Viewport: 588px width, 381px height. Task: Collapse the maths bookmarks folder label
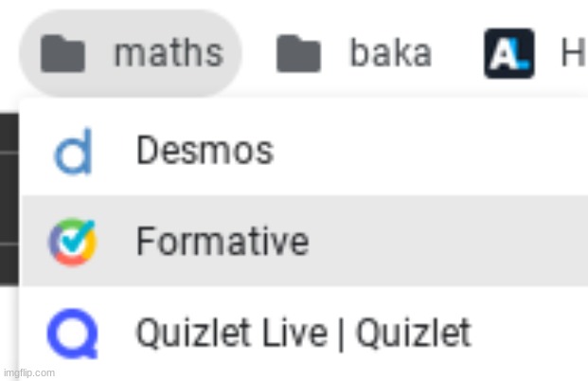point(168,53)
